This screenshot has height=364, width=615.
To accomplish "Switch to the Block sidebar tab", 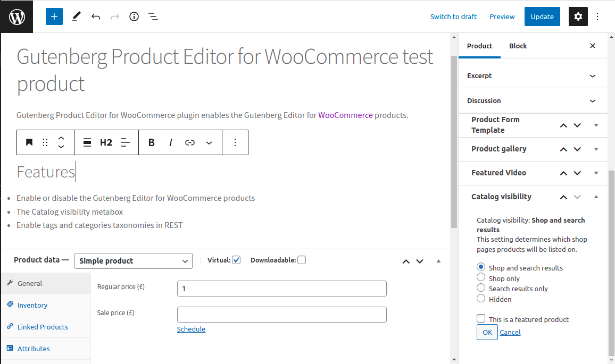I will 518,46.
